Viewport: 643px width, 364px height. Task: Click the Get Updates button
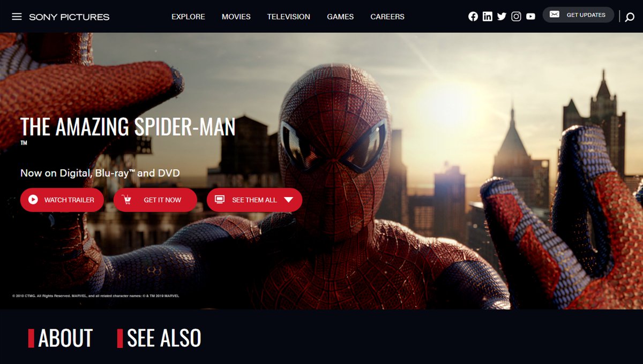[578, 15]
